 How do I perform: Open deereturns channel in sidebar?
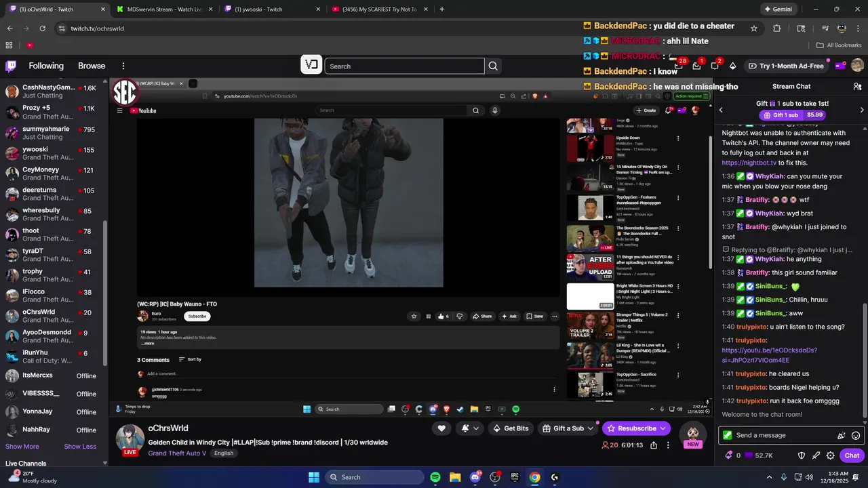point(53,194)
